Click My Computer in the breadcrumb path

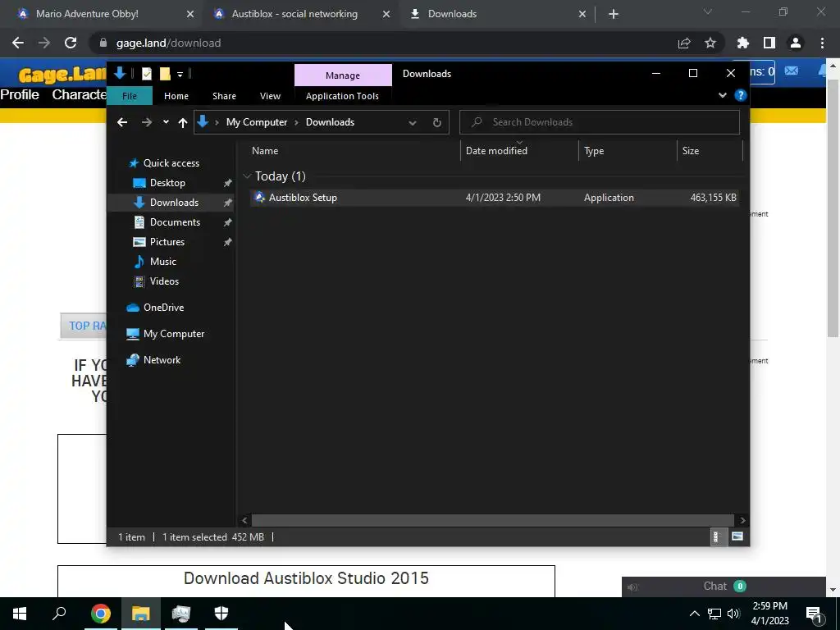coord(257,122)
